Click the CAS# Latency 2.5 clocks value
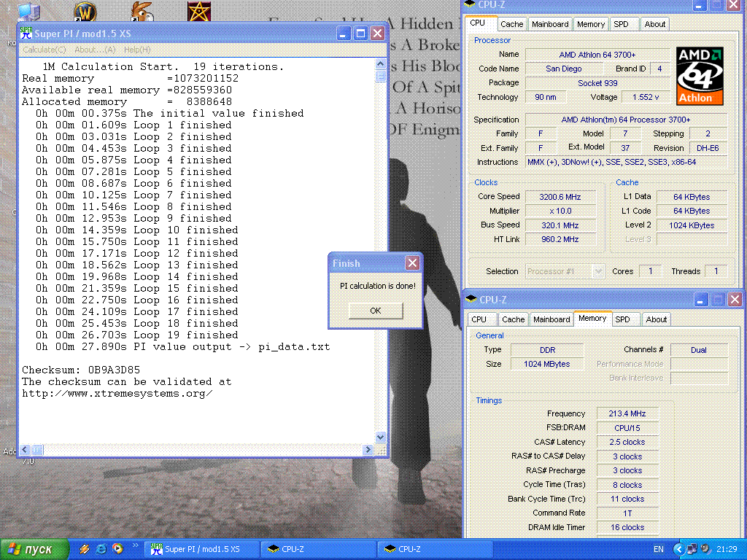 pyautogui.click(x=627, y=442)
